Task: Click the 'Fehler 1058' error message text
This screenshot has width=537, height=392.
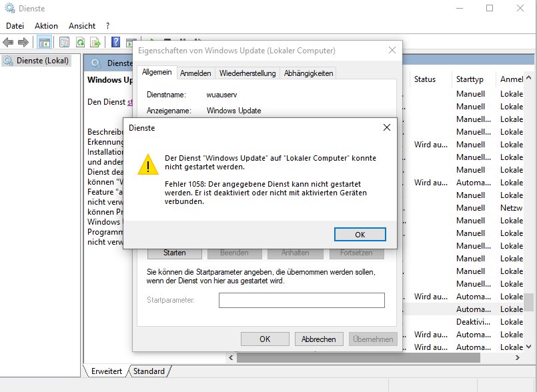Action: (265, 193)
